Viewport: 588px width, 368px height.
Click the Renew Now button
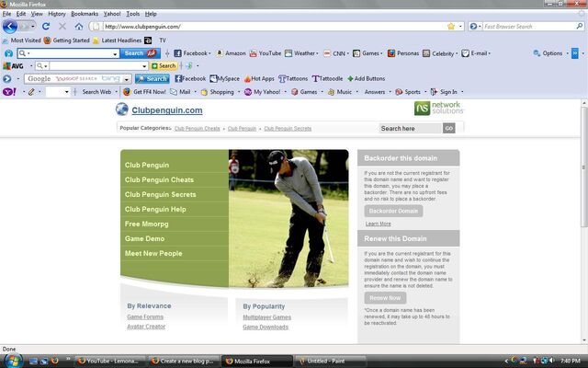385,298
